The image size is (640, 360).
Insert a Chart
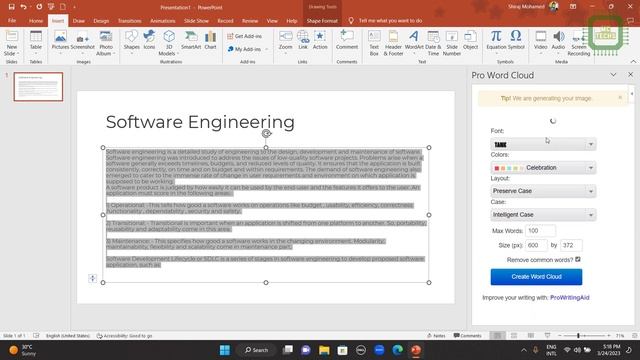pos(210,41)
